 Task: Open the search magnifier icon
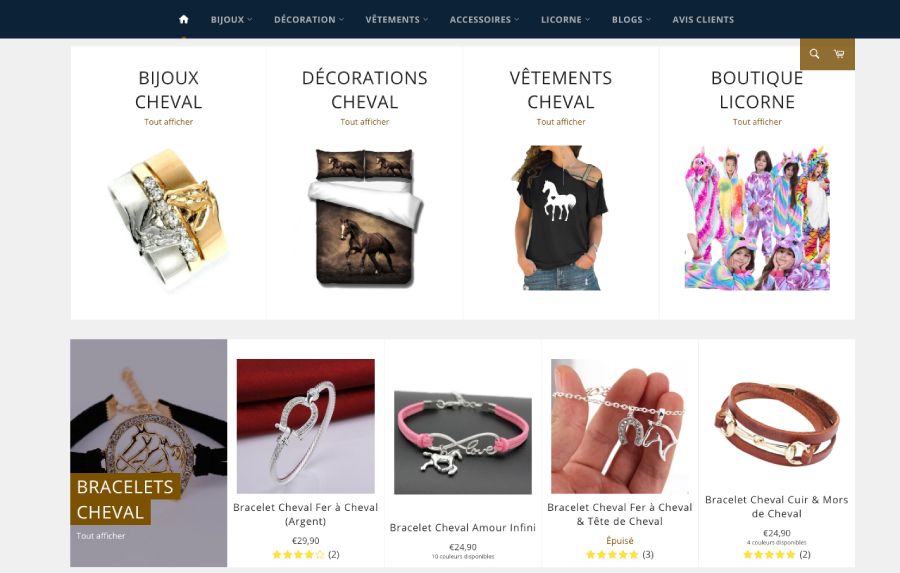[814, 54]
